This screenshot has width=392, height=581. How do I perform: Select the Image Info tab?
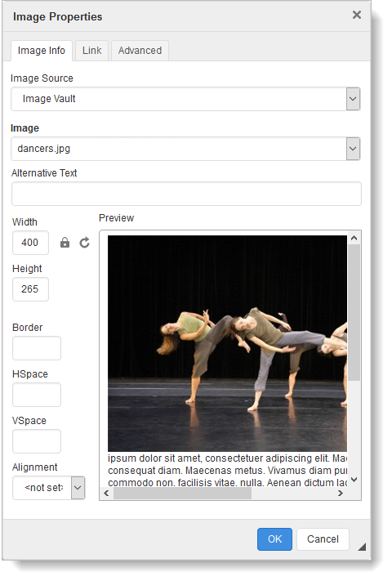click(x=42, y=51)
